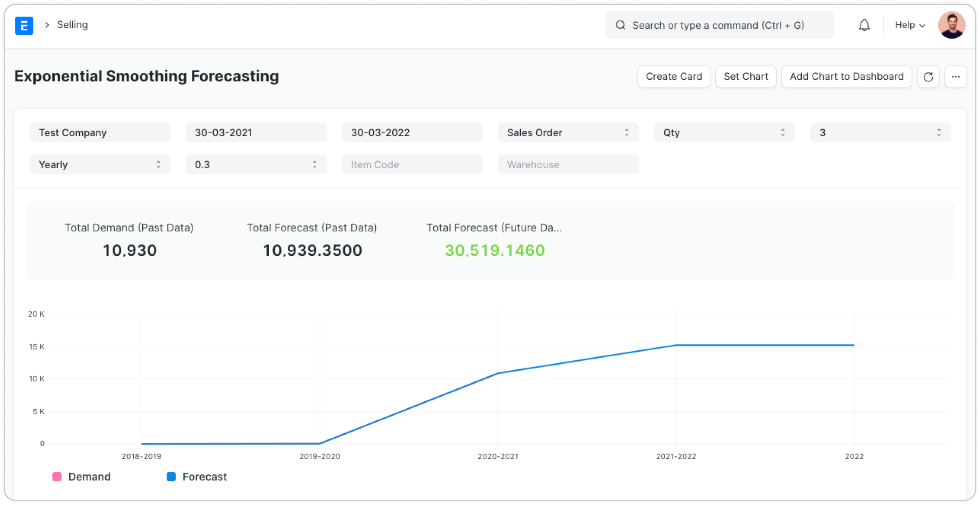980x505 pixels.
Task: Expand the Help dropdown menu
Action: tap(910, 25)
